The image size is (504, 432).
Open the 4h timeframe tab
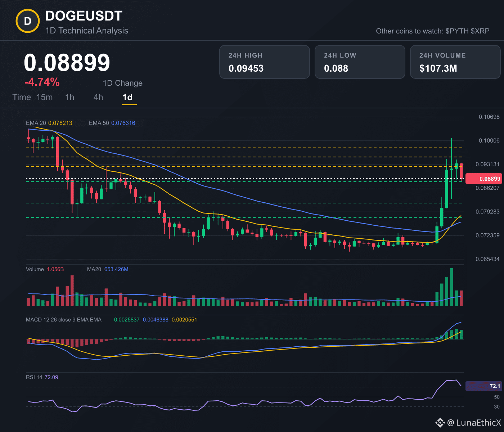[98, 97]
